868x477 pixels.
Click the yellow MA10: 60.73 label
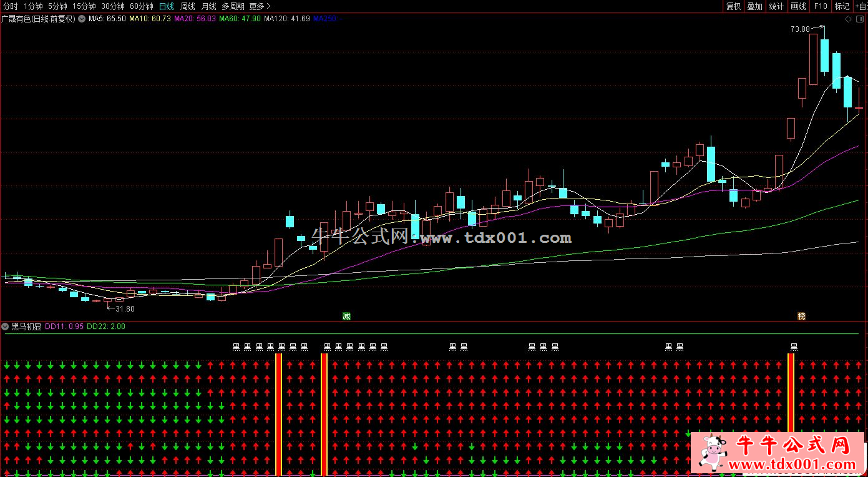tap(150, 19)
